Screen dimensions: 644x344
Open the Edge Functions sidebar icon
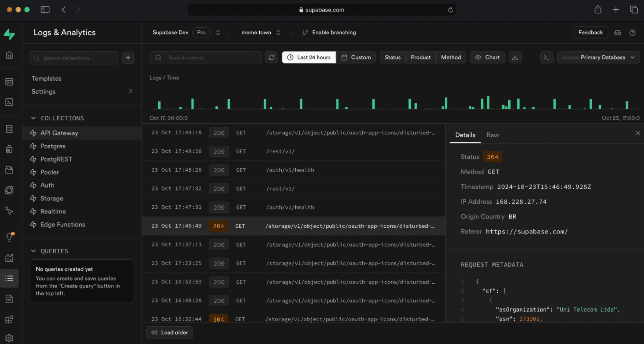click(x=9, y=190)
